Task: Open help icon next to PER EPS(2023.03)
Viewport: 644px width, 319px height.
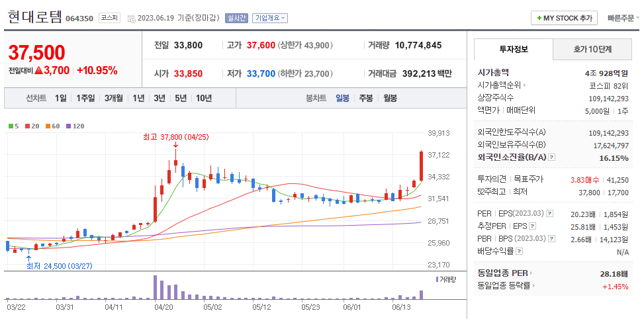Action: pos(549,214)
